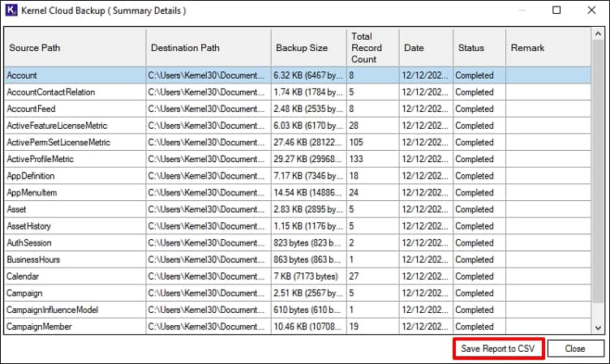Click the Status column header
Image resolution: width=610 pixels, height=364 pixels.
coord(479,48)
